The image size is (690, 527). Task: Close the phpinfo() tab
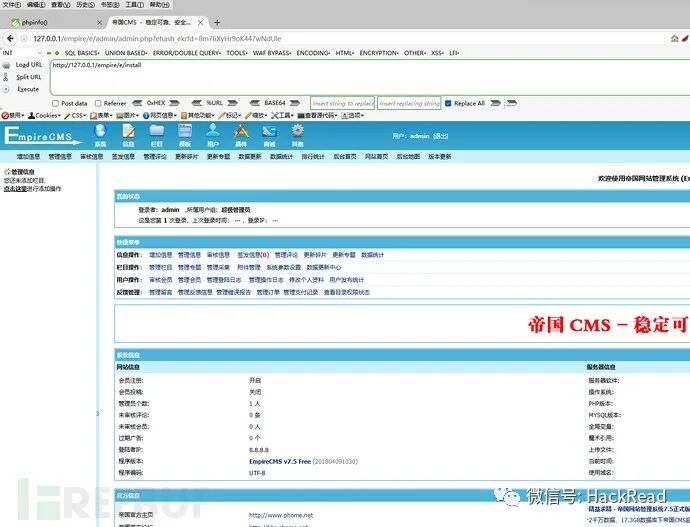pos(99,22)
